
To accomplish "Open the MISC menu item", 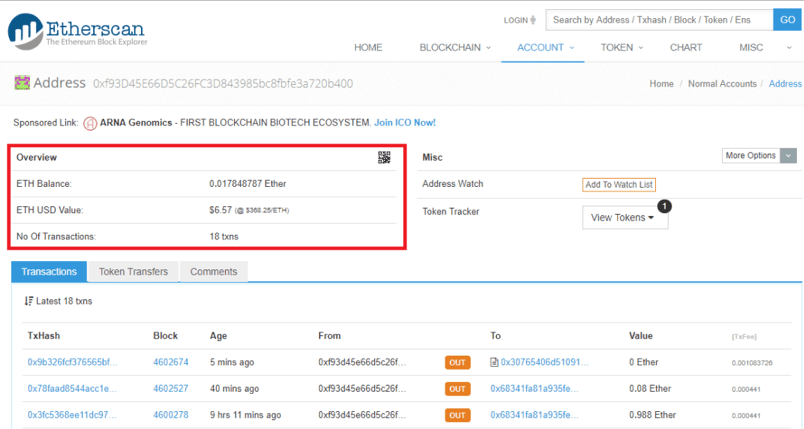I will [751, 47].
